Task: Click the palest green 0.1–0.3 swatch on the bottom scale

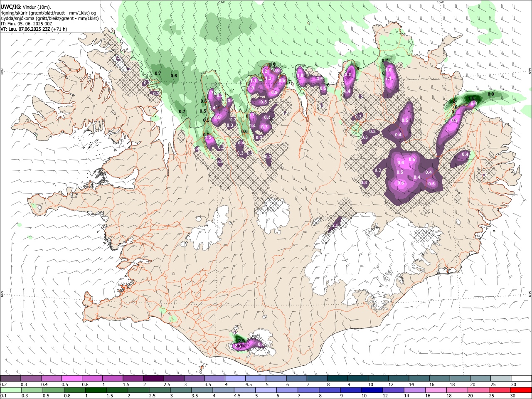Action: pyautogui.click(x=11, y=390)
